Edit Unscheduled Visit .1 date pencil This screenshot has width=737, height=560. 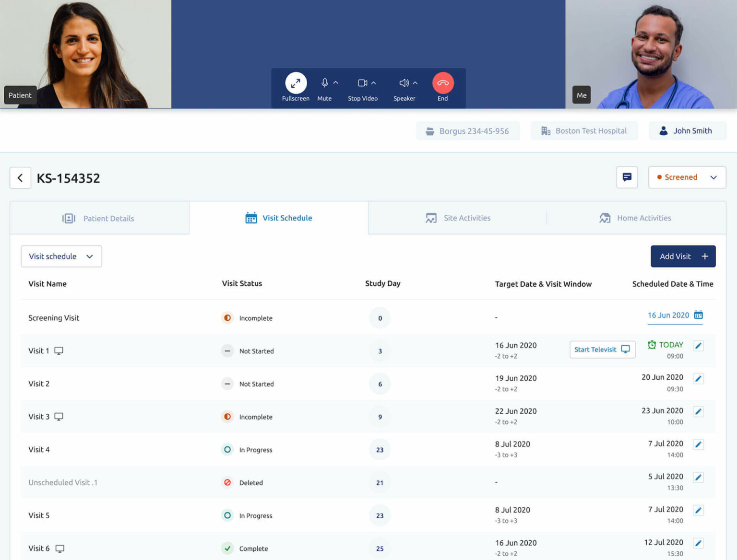tap(699, 478)
